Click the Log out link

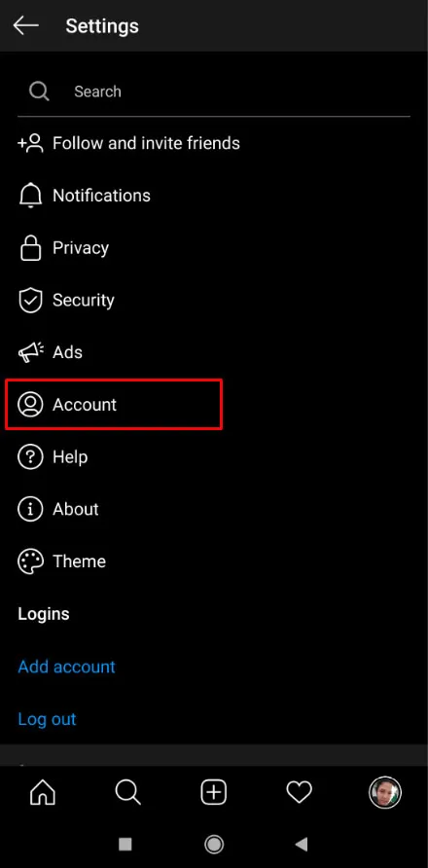click(x=47, y=719)
